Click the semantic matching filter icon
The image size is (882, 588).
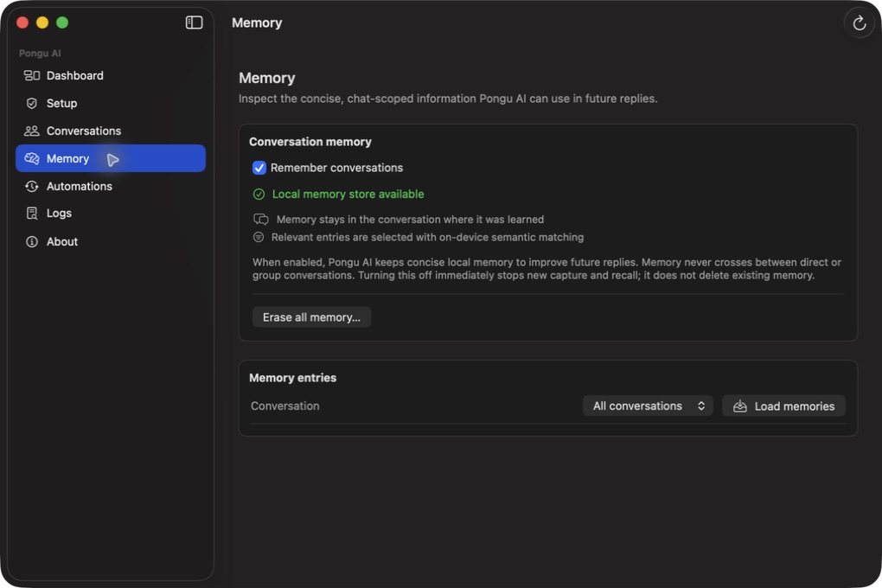coord(259,237)
